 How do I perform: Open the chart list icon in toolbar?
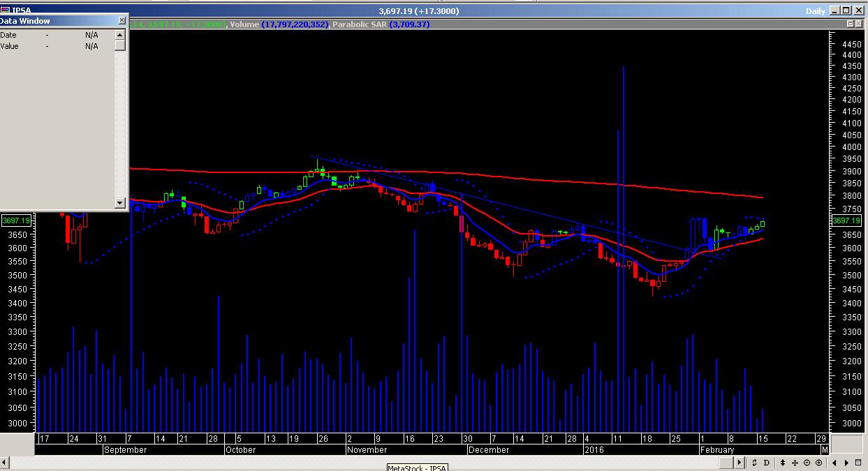(x=860, y=463)
